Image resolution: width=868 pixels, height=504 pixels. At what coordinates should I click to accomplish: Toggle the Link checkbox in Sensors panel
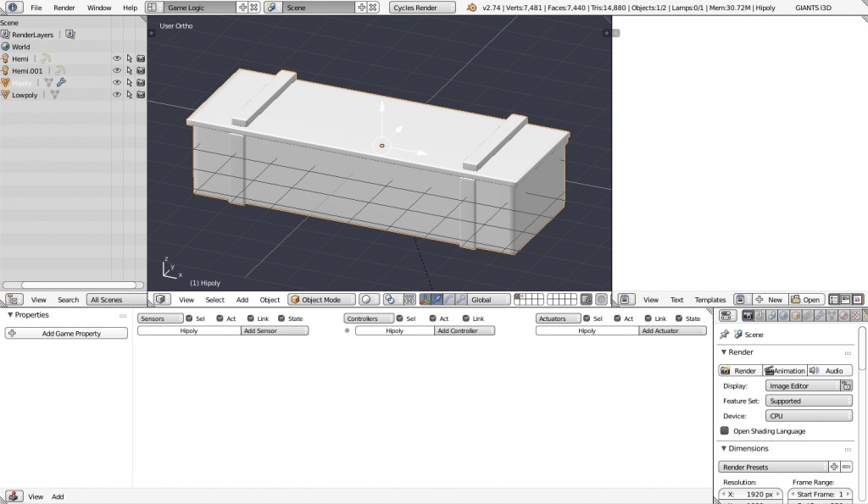(x=250, y=318)
